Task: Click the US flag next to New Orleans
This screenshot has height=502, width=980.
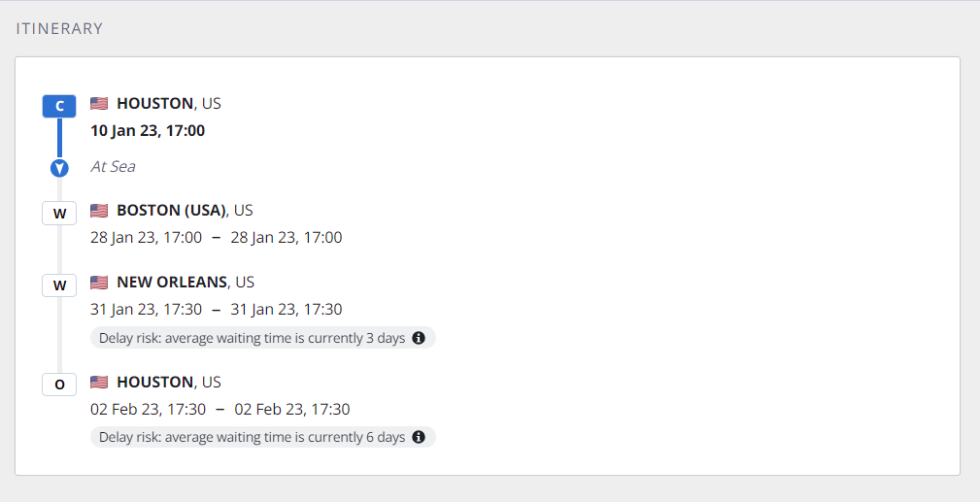Action: (99, 283)
